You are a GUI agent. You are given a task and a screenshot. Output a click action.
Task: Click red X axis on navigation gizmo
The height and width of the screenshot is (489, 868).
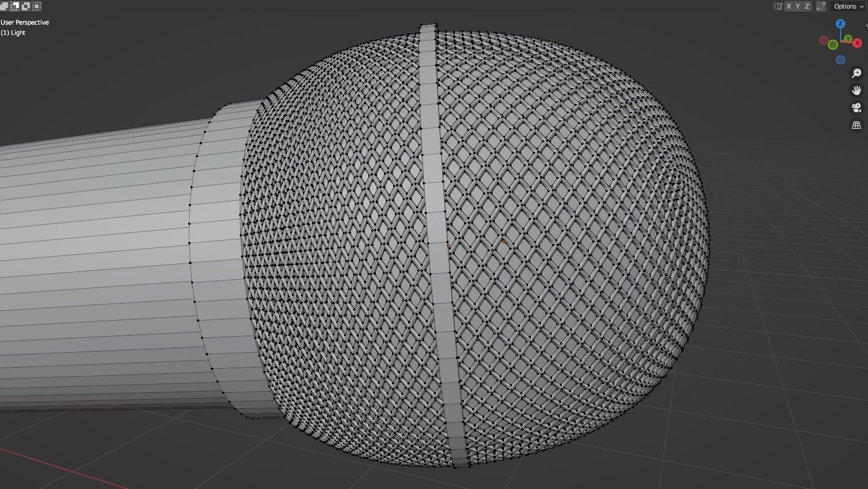coord(857,44)
